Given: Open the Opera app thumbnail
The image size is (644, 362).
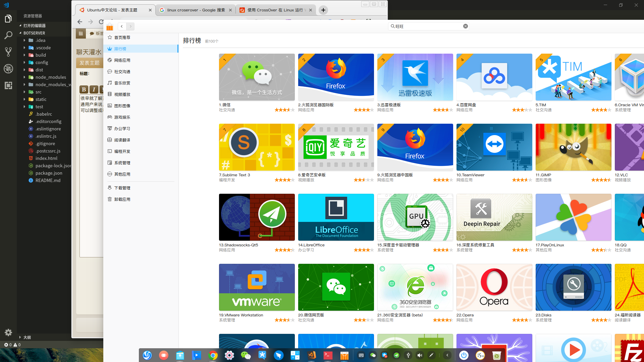Looking at the screenshot, I should [494, 287].
